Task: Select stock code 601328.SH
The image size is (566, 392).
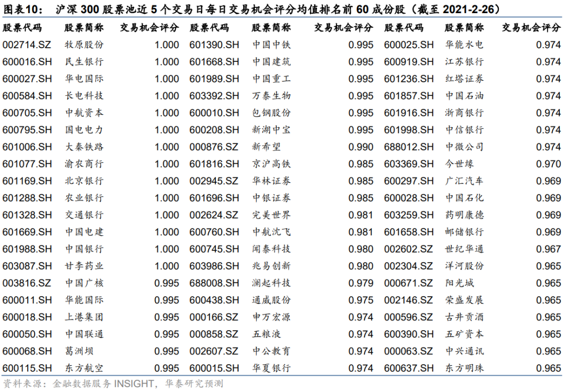Action: (27, 215)
